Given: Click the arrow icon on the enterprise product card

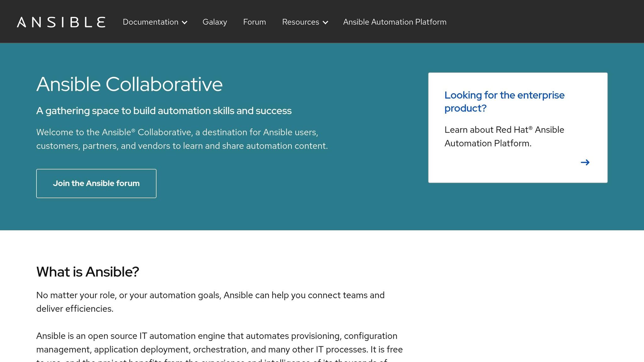Looking at the screenshot, I should [586, 162].
